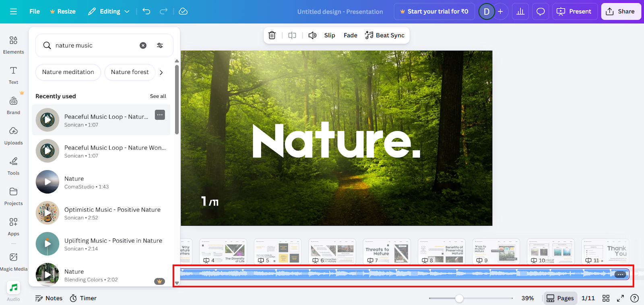
Task: Click See all recently used
Action: coord(158,96)
